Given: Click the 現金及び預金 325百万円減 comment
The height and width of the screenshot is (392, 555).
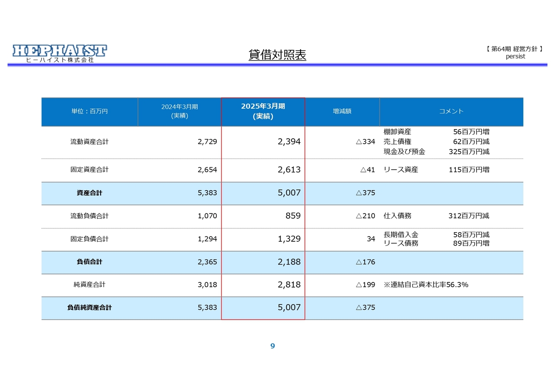Looking at the screenshot, I should 437,152.
